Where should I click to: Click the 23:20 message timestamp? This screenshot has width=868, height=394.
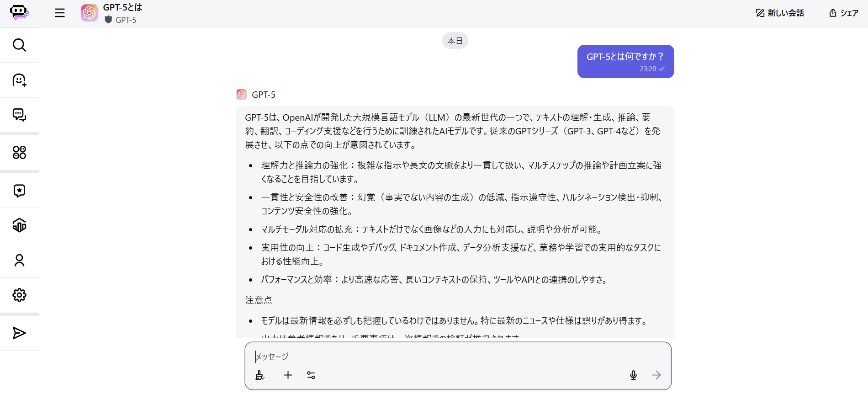(x=648, y=69)
